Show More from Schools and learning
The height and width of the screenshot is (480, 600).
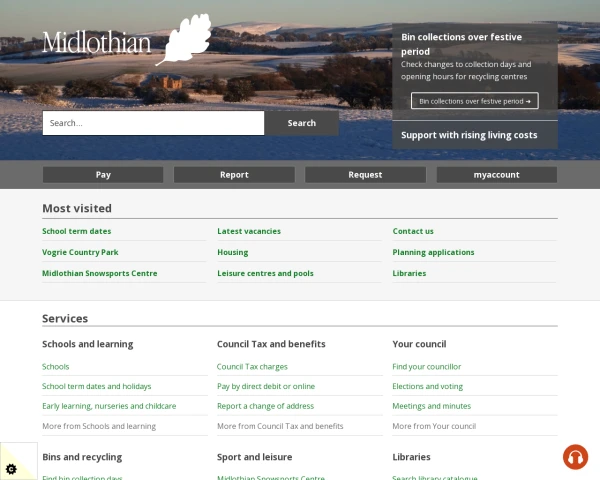click(x=99, y=426)
